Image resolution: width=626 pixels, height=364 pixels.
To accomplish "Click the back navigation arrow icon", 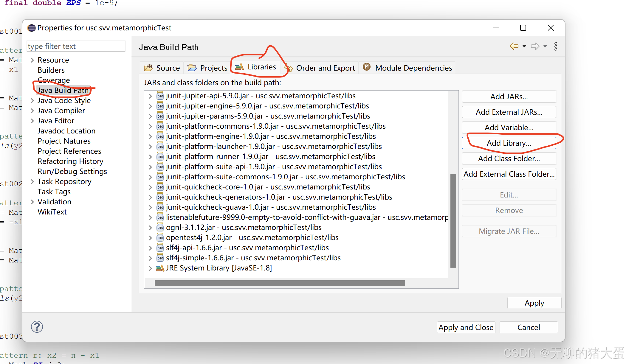I will pyautogui.click(x=513, y=46).
